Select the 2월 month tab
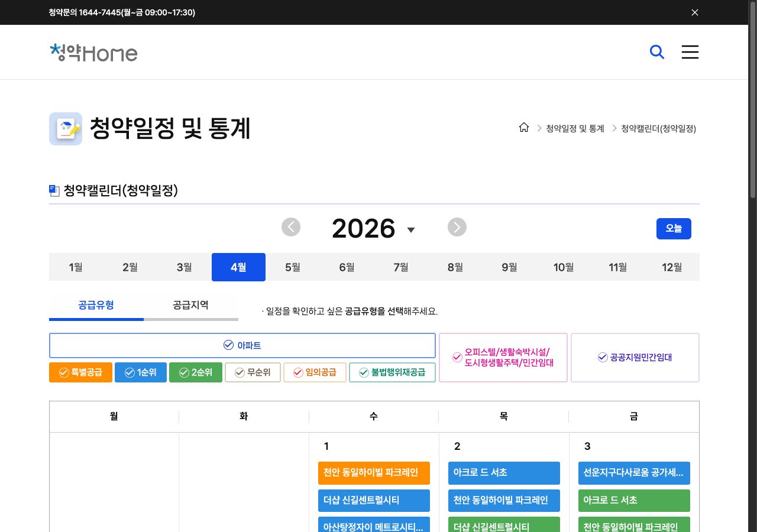Screen dimensions: 757x532 coord(130,267)
